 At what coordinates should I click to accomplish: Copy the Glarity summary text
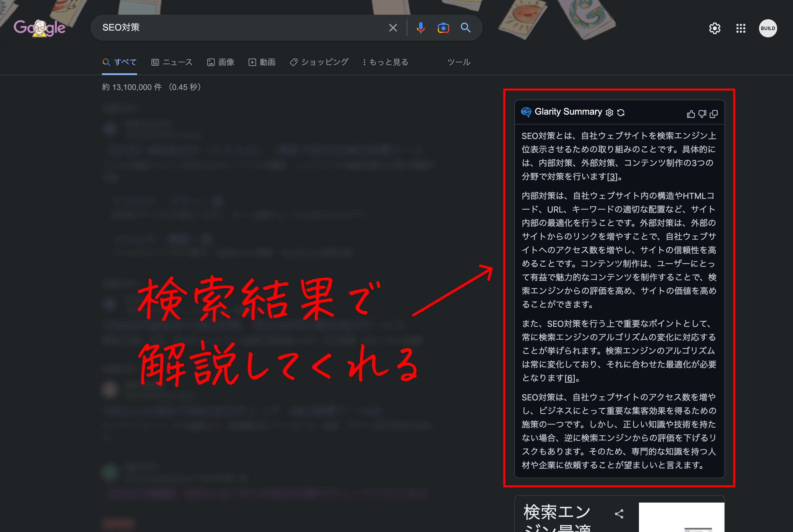[x=714, y=114]
